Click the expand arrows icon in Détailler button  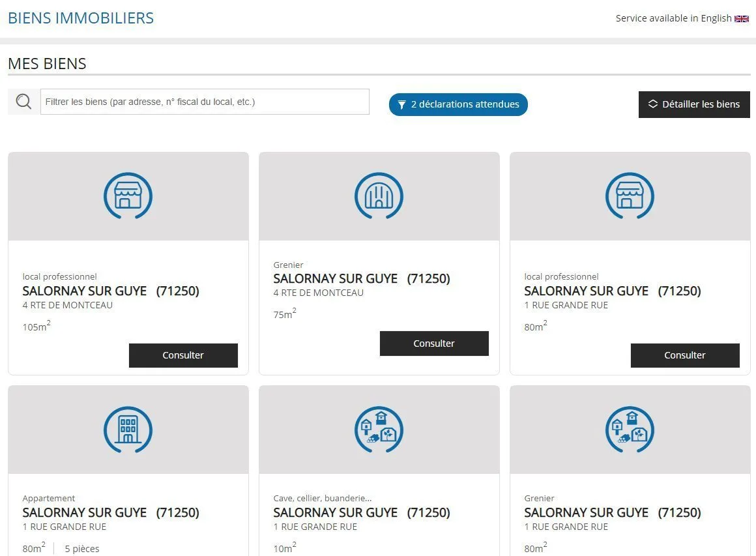point(652,104)
